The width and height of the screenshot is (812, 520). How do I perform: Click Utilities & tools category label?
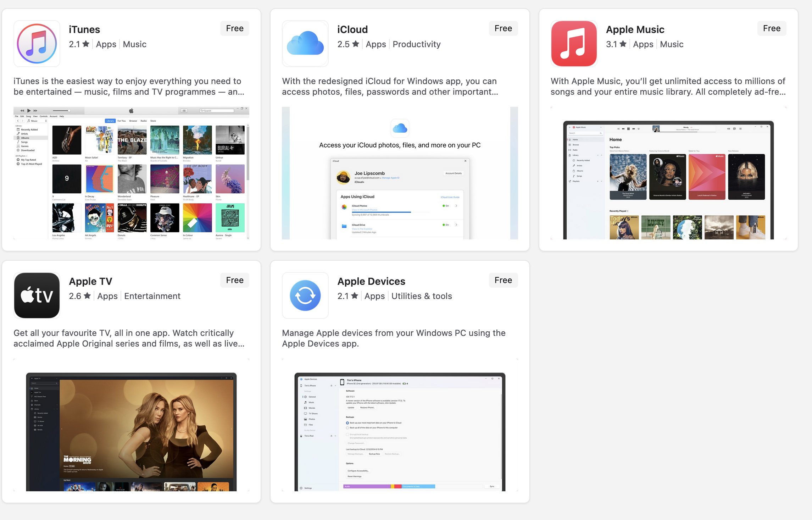421,296
